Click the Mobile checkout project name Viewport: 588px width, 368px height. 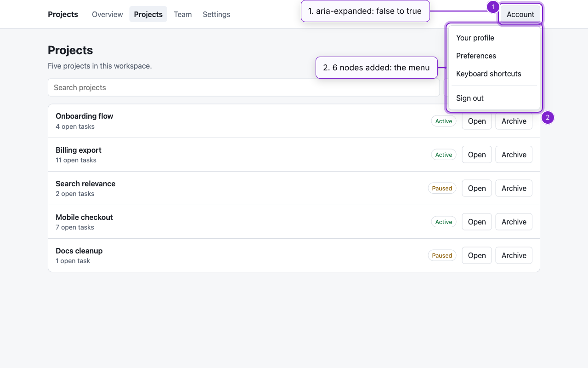(84, 217)
